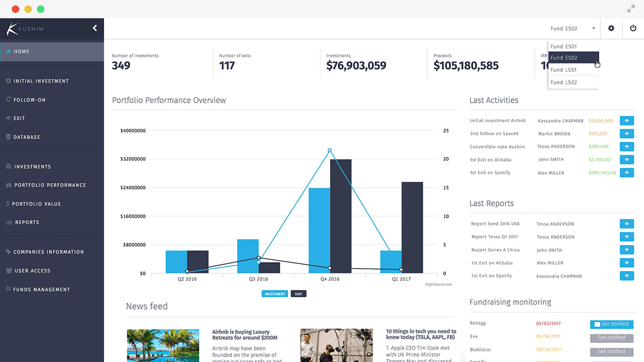Toggle the Investment legend swatch in chart
Screen dimensions: 644x362
click(x=275, y=294)
